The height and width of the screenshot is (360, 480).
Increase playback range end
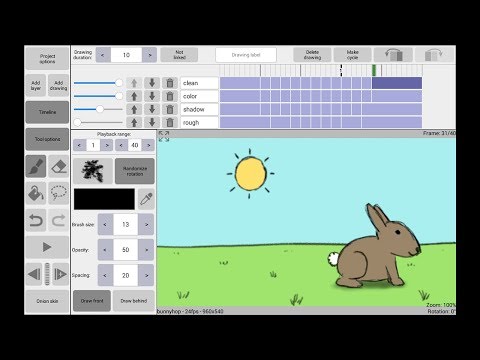coord(149,145)
